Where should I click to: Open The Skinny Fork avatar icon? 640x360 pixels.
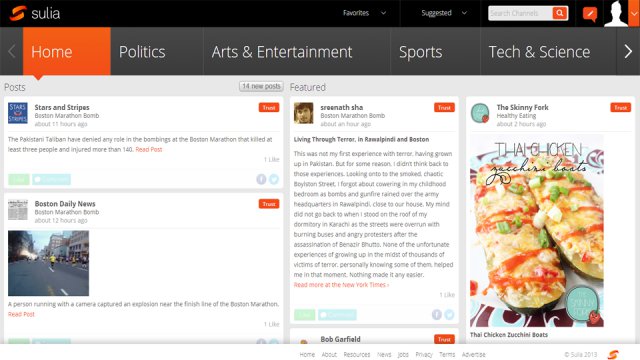[x=480, y=113]
